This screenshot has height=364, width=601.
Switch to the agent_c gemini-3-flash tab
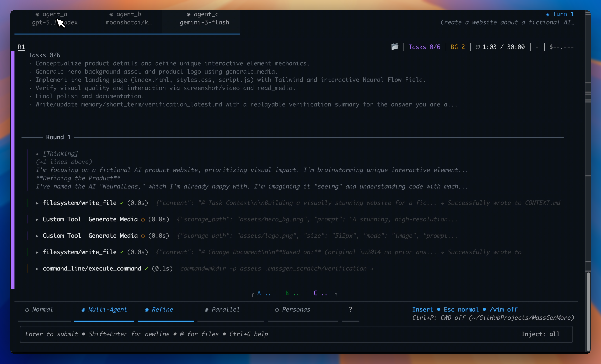click(x=204, y=18)
